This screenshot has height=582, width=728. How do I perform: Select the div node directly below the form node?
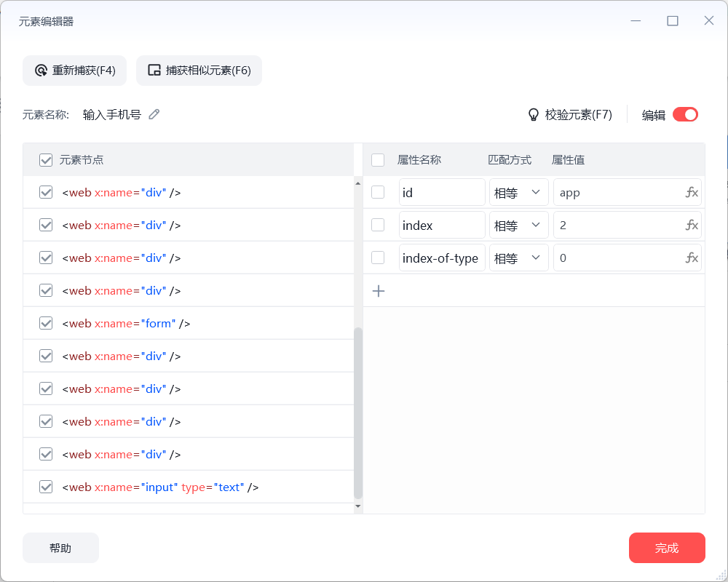tap(189, 356)
